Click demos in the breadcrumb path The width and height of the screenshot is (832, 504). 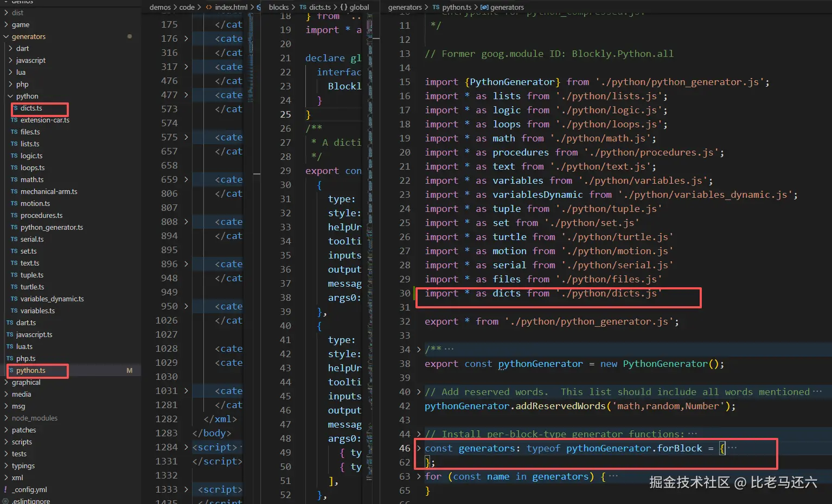[x=160, y=7]
